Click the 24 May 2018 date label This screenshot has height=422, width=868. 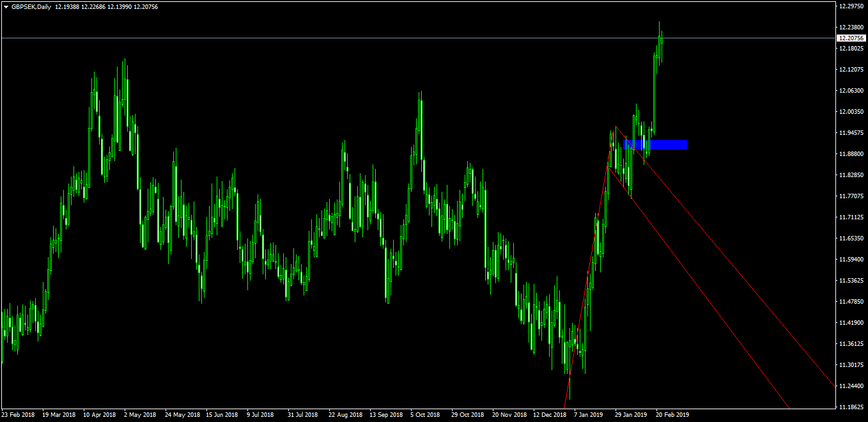coord(182,414)
